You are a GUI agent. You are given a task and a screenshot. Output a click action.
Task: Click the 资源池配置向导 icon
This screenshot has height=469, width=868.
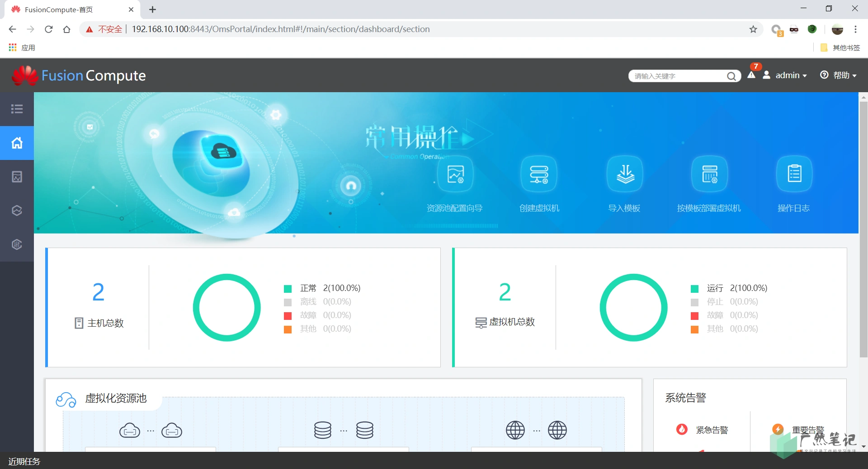[x=455, y=174]
